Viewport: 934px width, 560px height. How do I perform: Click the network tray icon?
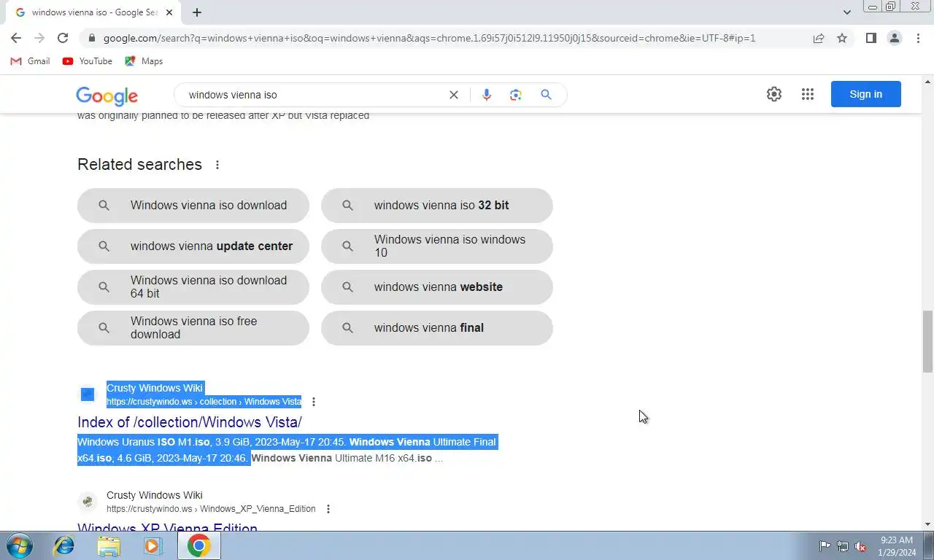(x=843, y=545)
